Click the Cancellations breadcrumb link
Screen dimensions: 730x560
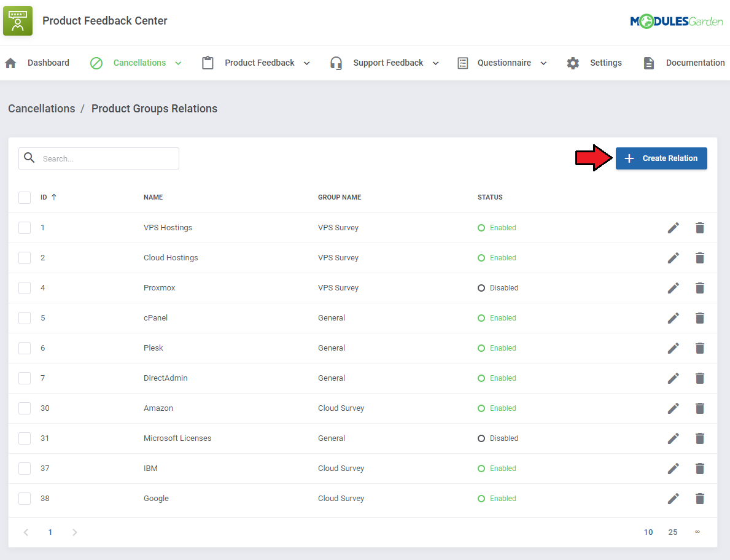coord(41,109)
